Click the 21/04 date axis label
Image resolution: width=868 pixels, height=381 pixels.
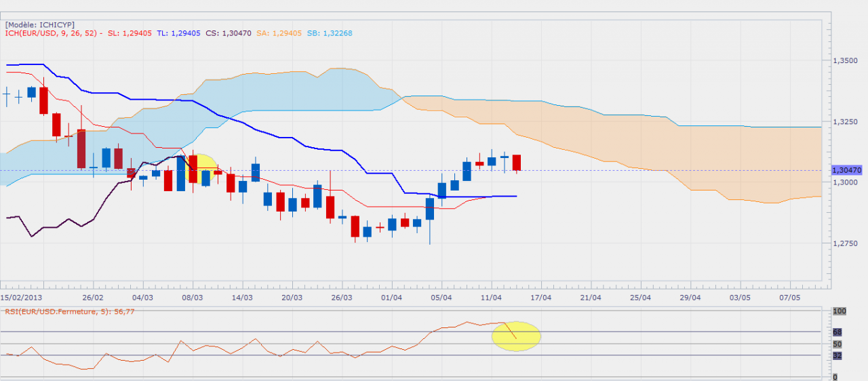point(591,298)
